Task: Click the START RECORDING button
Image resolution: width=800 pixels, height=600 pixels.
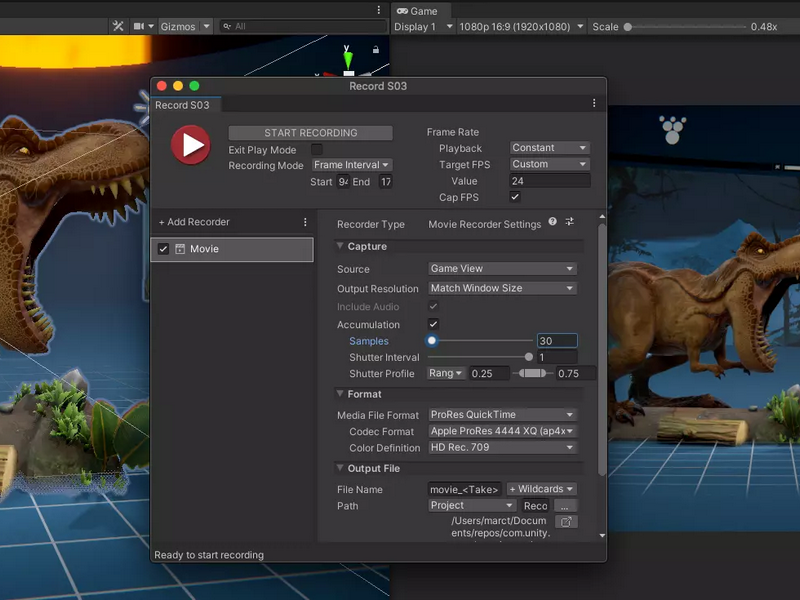Action: [x=311, y=133]
